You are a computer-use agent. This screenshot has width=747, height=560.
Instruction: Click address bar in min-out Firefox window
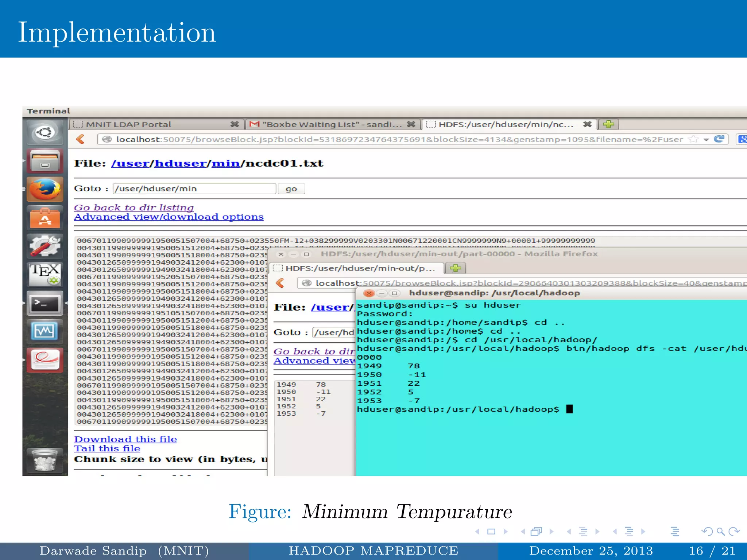coord(522,283)
